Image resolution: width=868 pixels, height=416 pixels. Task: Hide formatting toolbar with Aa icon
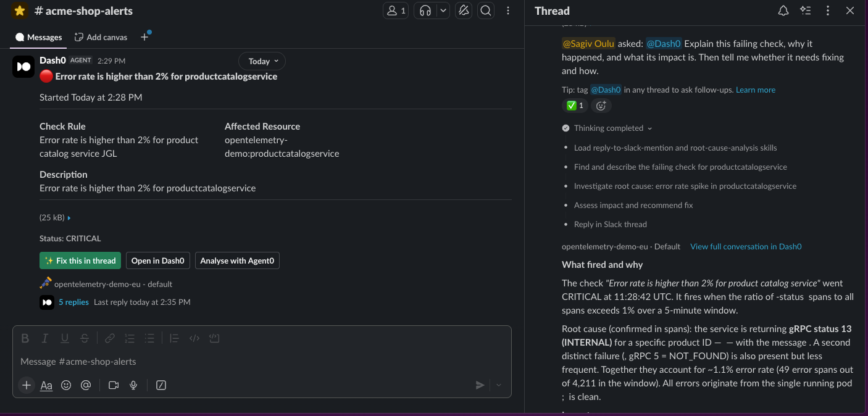click(46, 385)
